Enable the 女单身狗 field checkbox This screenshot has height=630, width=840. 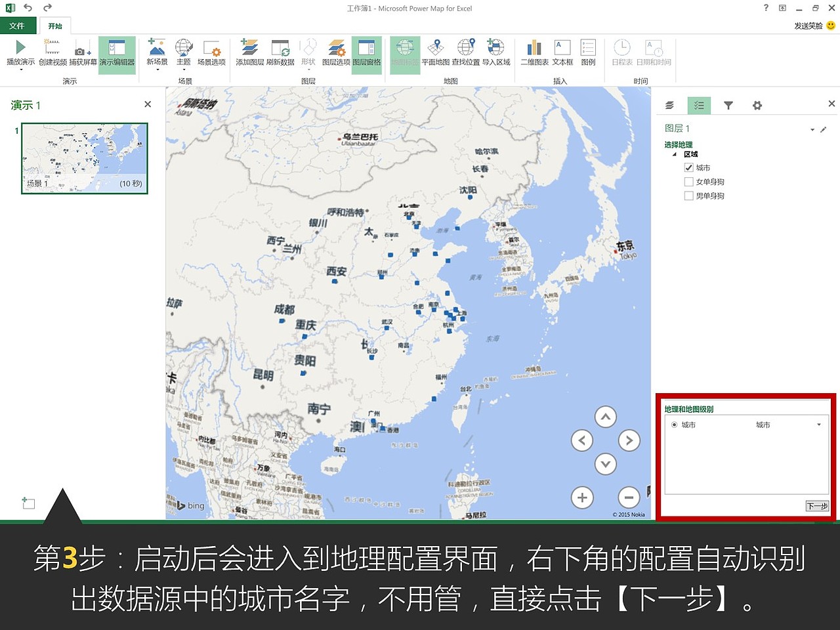(x=688, y=182)
